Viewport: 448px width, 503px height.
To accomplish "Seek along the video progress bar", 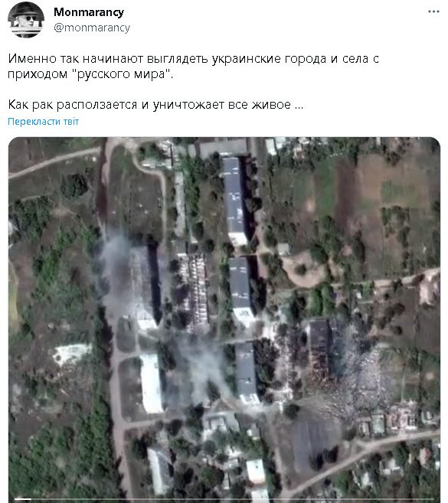I will click(224, 499).
